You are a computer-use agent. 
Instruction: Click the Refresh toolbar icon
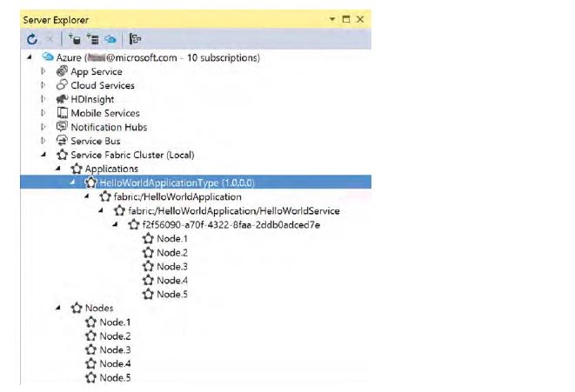32,39
